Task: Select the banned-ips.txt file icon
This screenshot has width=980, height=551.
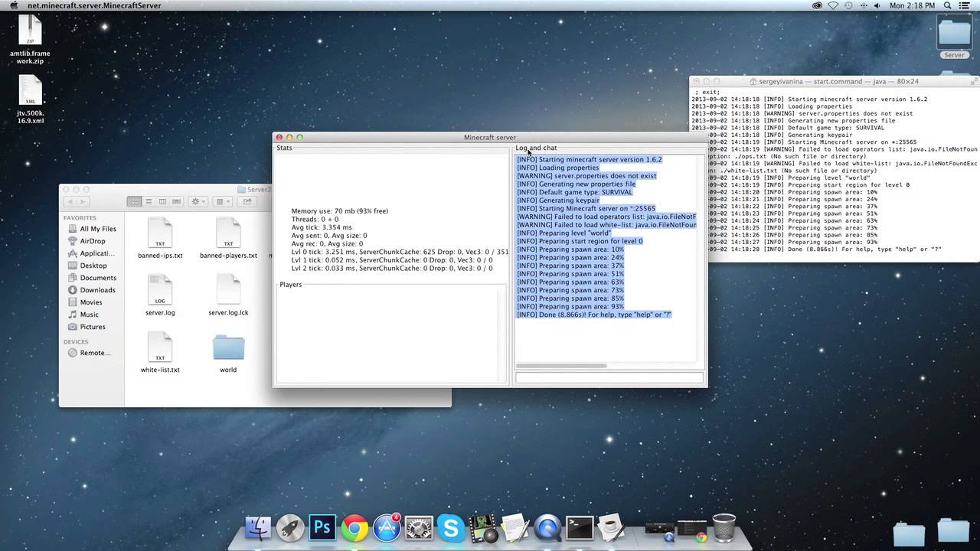Action: pyautogui.click(x=160, y=233)
